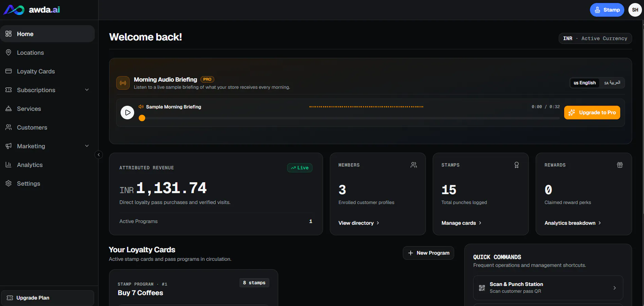Screen dimensions: 644x306
Task: Open the SH user avatar
Action: [x=635, y=10]
